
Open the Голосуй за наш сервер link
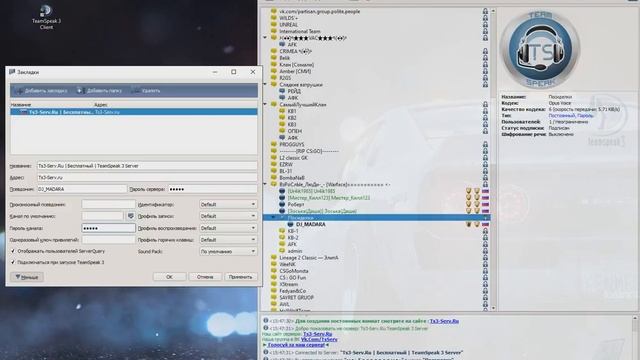coord(296,345)
